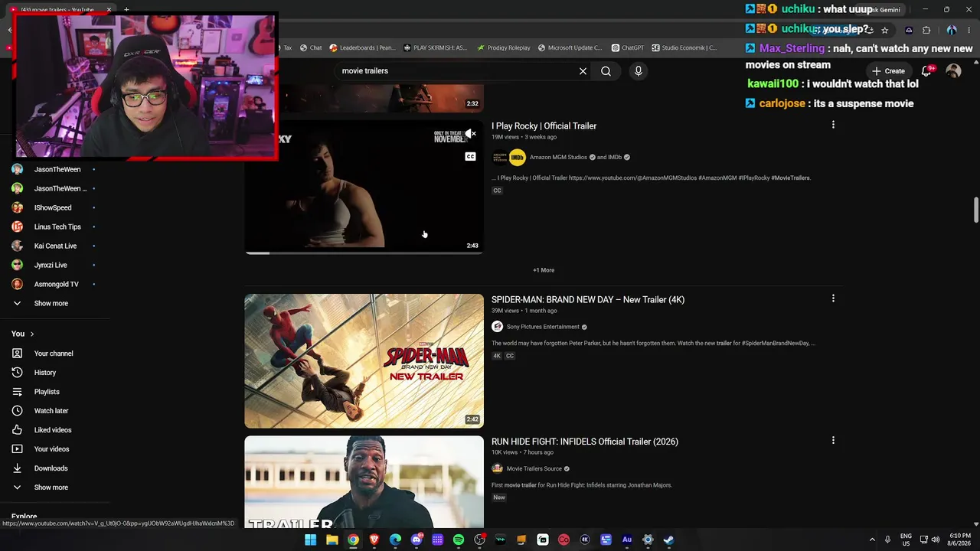Open the IMDb channel avatar

518,158
